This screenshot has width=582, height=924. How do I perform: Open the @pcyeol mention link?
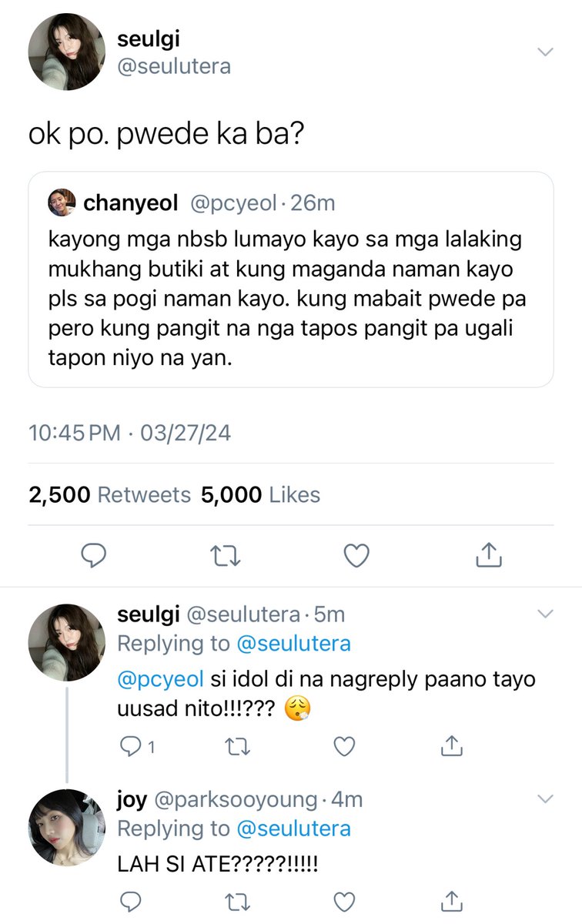[x=160, y=680]
